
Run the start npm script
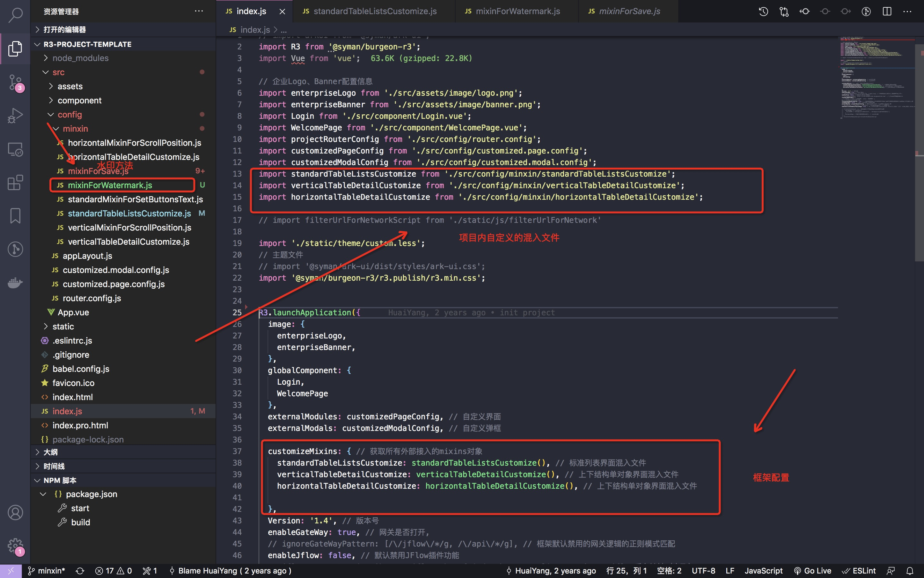[x=123, y=508]
